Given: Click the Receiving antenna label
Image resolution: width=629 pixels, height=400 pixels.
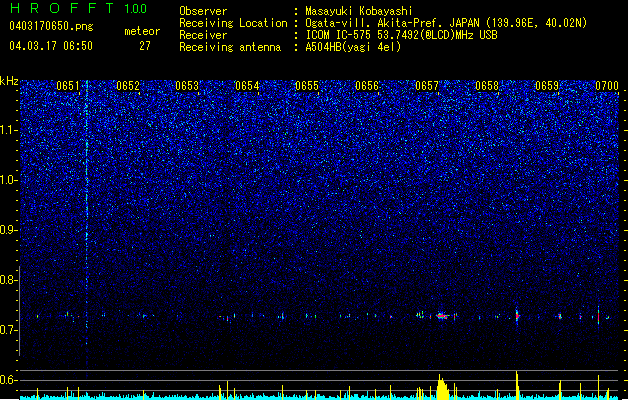Looking at the screenshot, I should (x=230, y=47).
